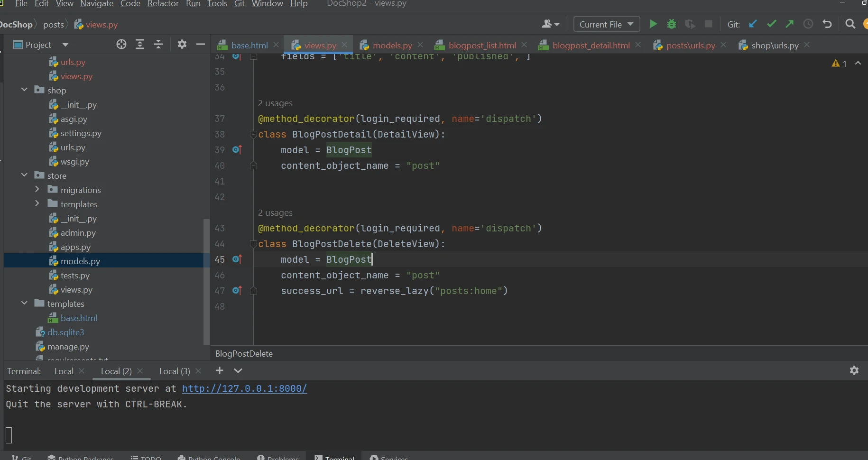
Task: Open Search Everywhere magnifier icon
Action: pos(850,24)
